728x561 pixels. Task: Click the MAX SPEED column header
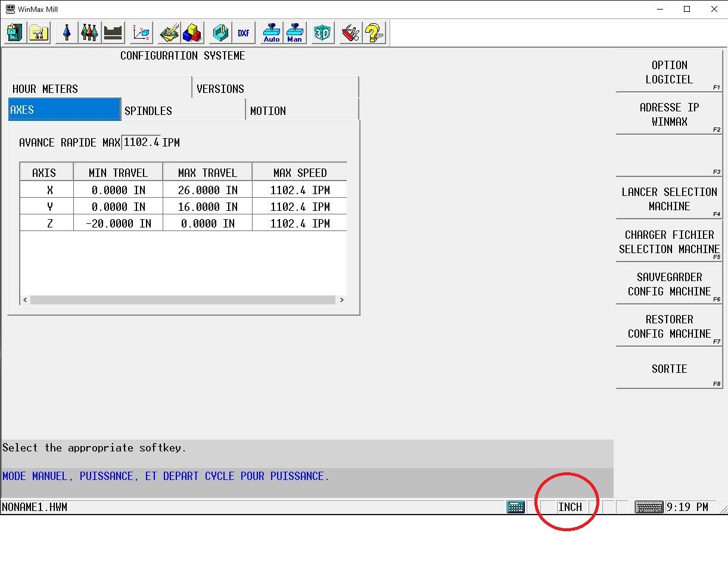(300, 173)
